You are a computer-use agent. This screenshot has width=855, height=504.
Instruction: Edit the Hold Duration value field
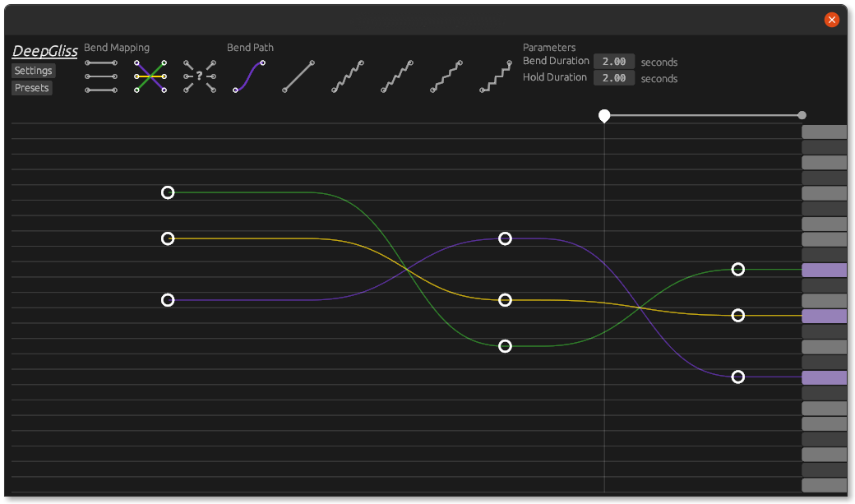pyautogui.click(x=614, y=78)
